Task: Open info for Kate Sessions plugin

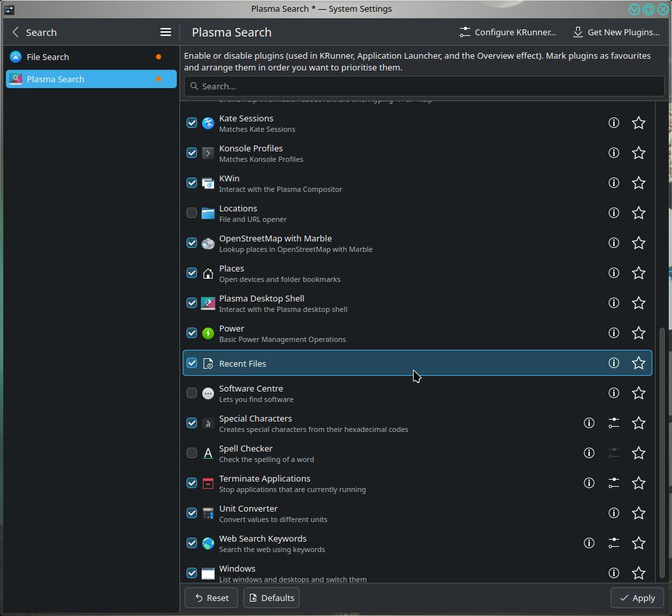Action: pyautogui.click(x=614, y=123)
